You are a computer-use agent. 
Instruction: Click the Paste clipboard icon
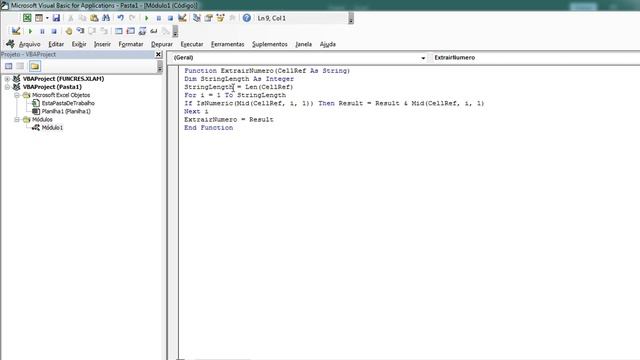tap(94, 18)
